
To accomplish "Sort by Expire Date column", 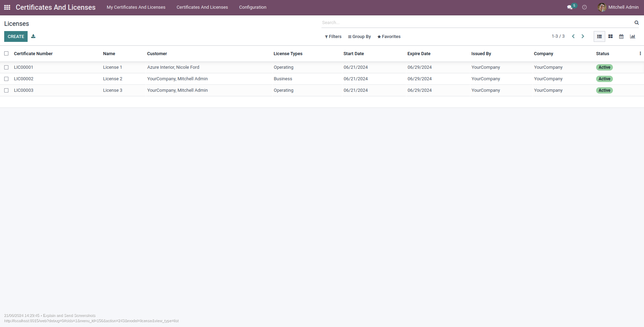I will tap(419, 54).
